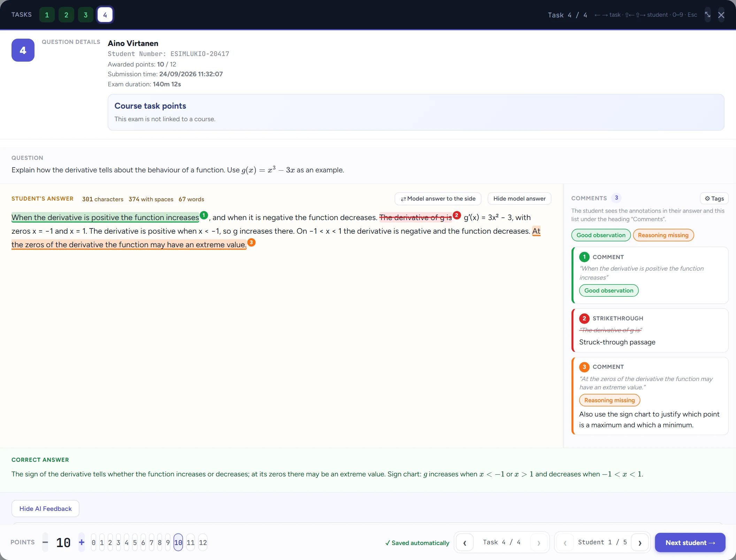Click the minus icon to decrease points
Viewport: 736px width, 560px height.
tap(45, 542)
